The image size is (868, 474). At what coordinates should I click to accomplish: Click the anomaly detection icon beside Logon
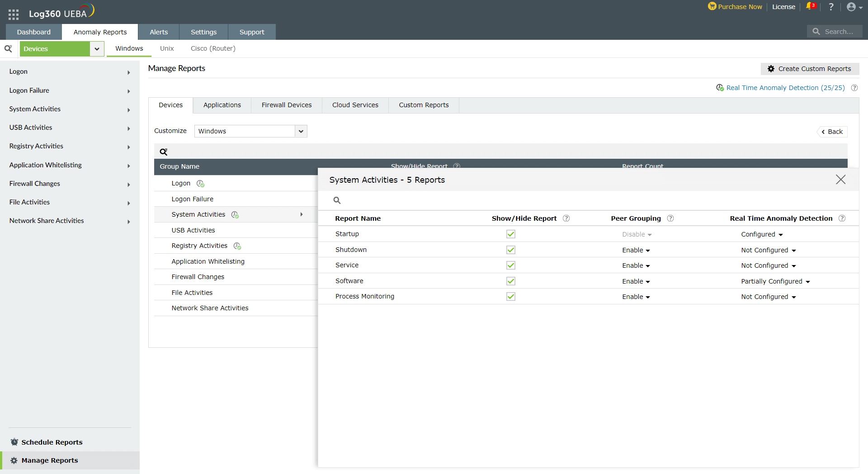point(200,184)
